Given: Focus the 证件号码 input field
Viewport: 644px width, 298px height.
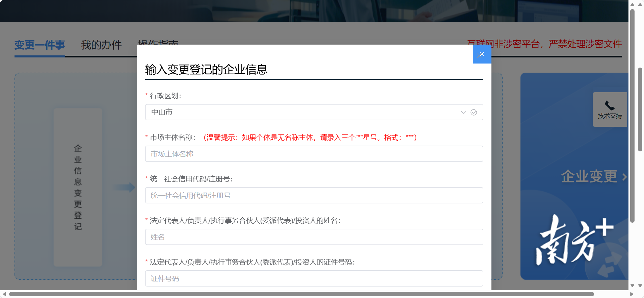Looking at the screenshot, I should click(x=314, y=278).
